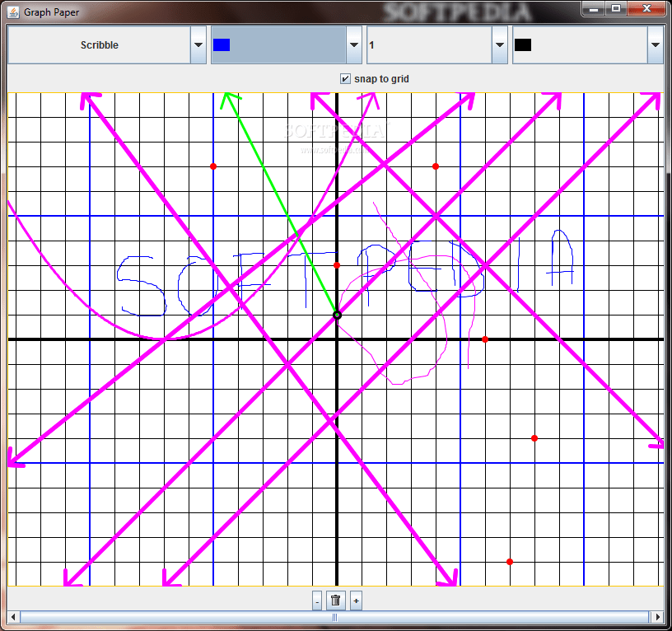Minimize the Graph Paper window

(x=594, y=8)
